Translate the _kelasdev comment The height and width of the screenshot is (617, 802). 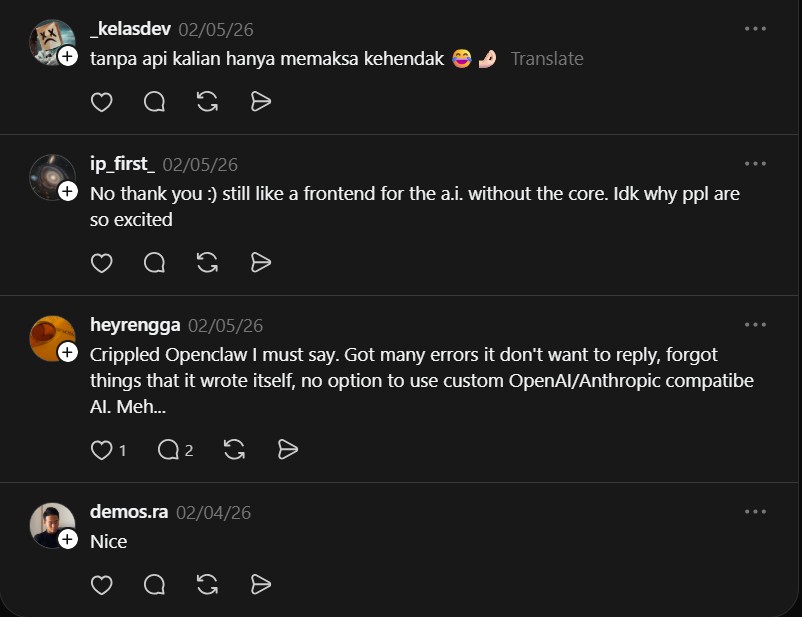click(x=547, y=59)
